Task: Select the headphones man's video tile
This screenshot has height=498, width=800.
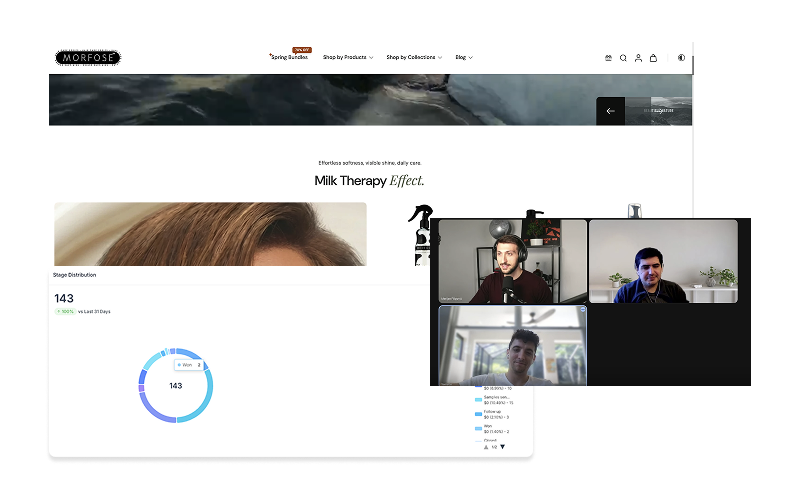Action: (x=512, y=261)
